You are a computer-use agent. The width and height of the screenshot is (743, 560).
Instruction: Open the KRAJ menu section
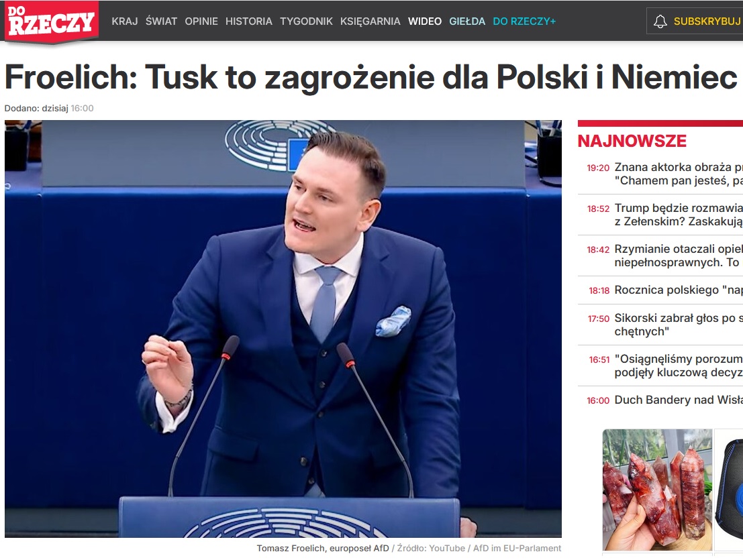[x=125, y=21]
